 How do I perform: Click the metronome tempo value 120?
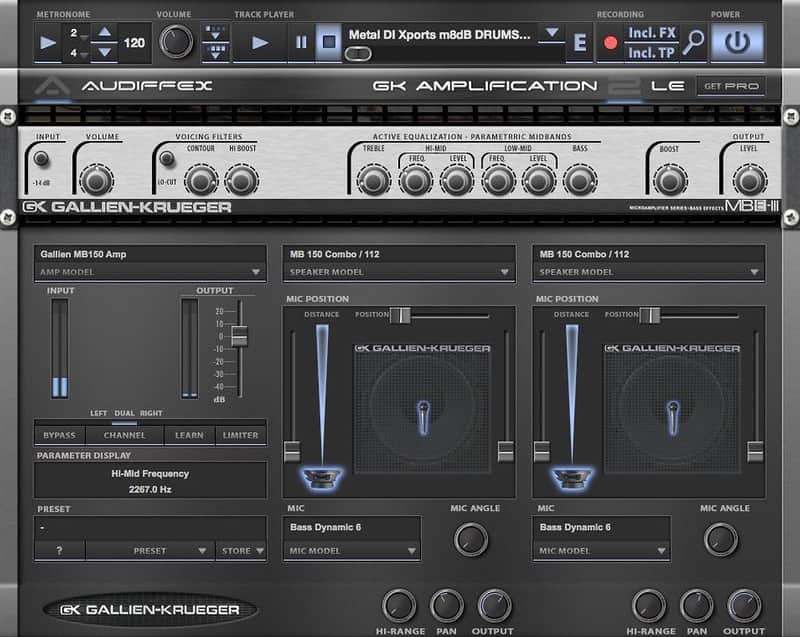coord(134,43)
